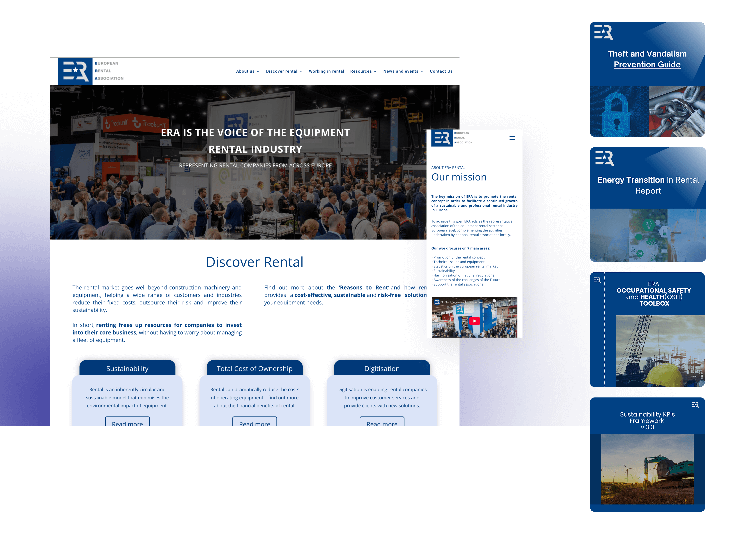Expand the About us dropdown
Image resolution: width=756 pixels, height=534 pixels.
click(x=247, y=71)
